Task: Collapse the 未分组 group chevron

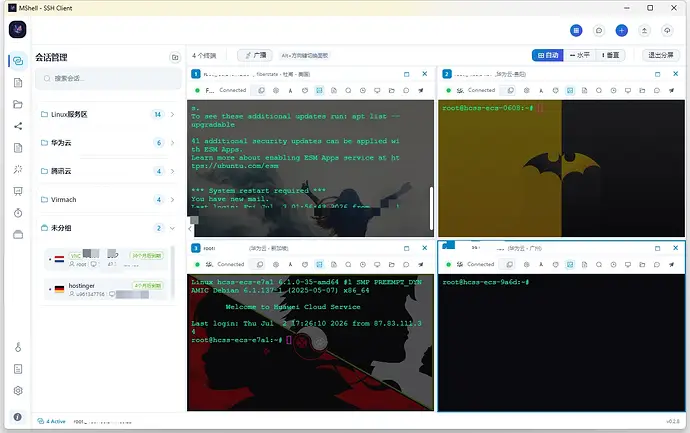Action: (172, 228)
